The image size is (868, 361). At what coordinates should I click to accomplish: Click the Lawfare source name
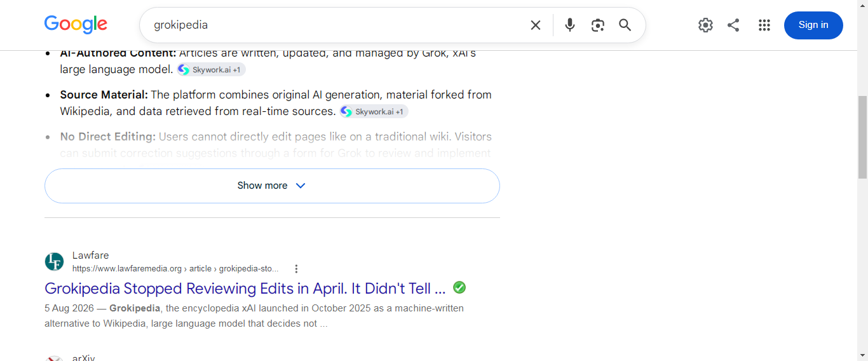[90, 255]
